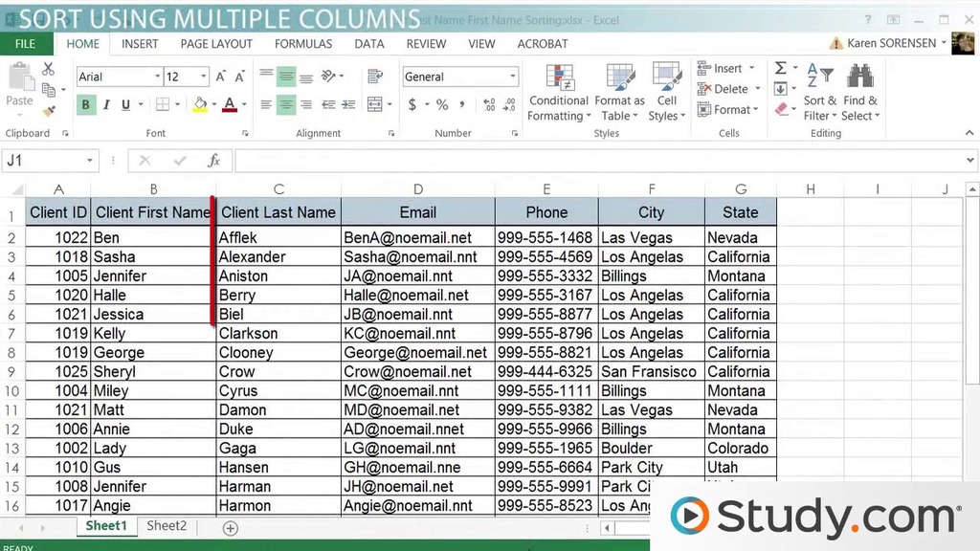Screen dimensions: 980x551
Task: Toggle Italic formatting
Action: pos(106,105)
